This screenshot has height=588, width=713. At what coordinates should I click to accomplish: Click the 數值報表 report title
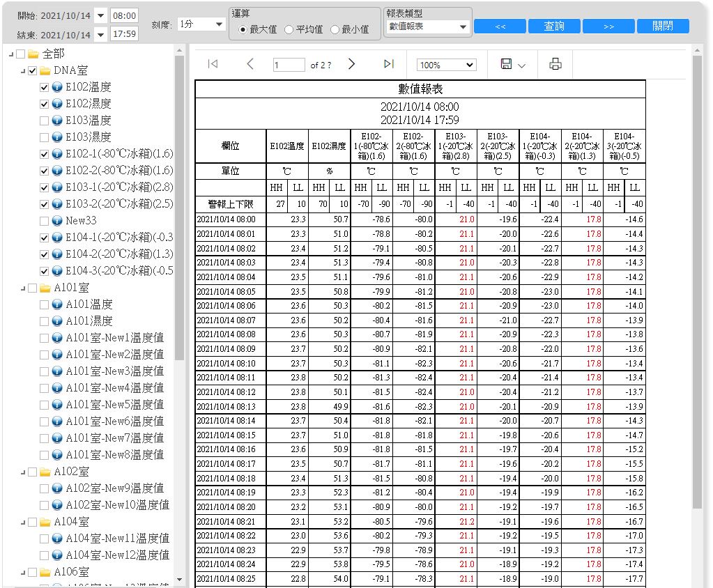[x=420, y=89]
